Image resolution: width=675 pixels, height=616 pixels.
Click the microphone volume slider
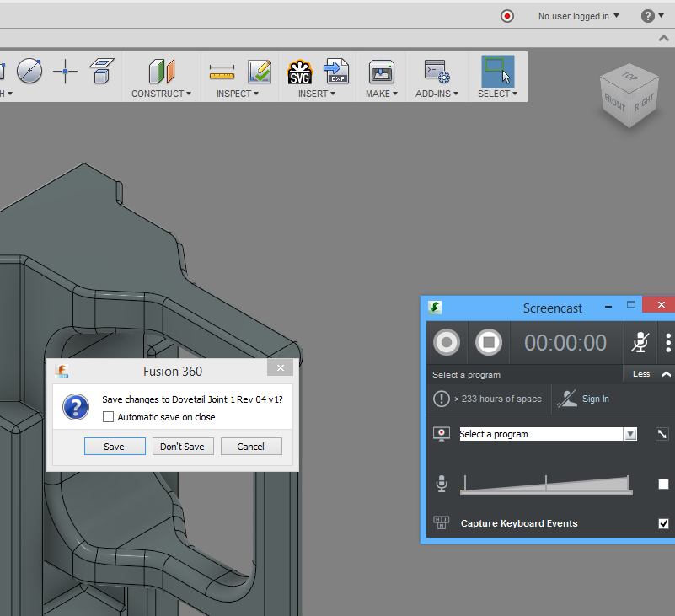(546, 485)
